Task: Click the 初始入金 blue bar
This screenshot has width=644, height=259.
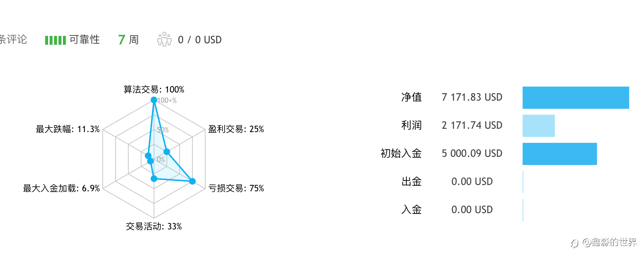Action: [560, 154]
